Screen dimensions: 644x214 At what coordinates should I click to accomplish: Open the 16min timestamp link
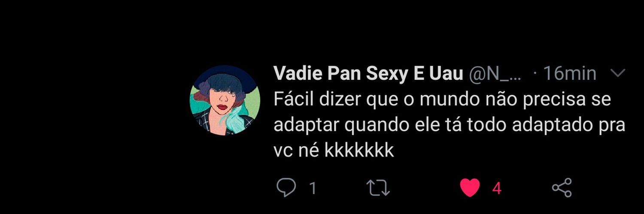pos(570,74)
